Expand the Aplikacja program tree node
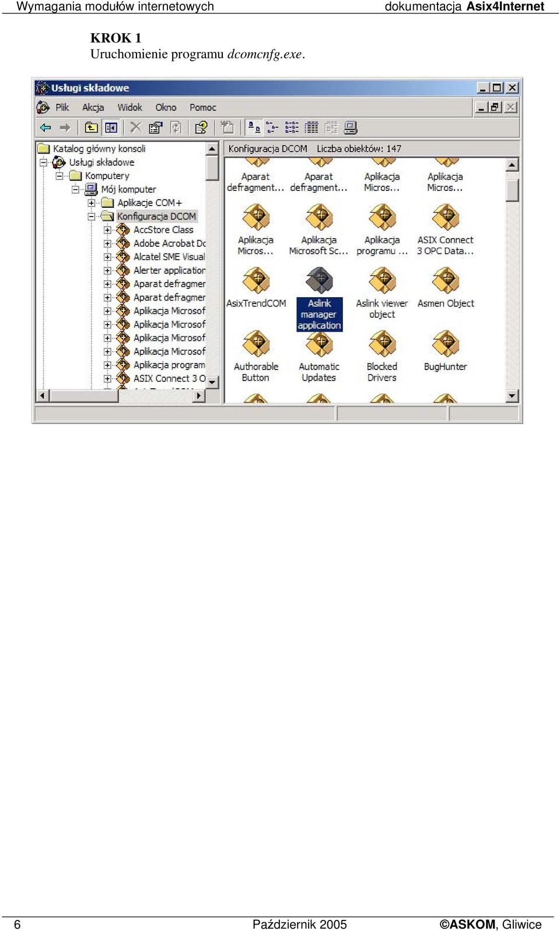This screenshot has height=931, width=560. click(x=107, y=365)
